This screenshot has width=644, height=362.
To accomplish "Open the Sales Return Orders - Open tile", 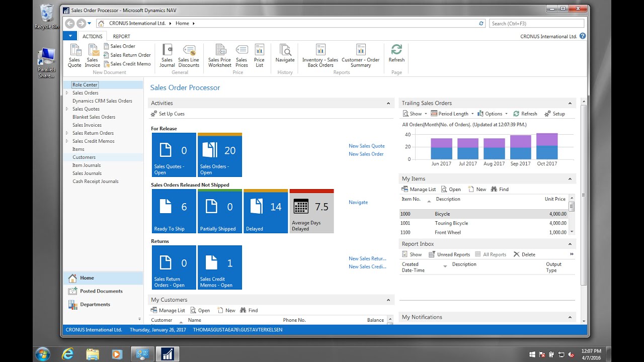I will point(174,267).
